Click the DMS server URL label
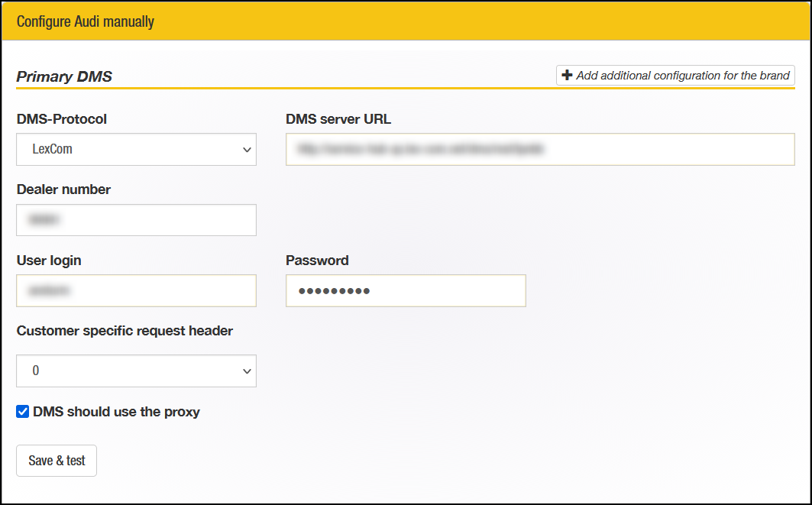Viewport: 812px width, 505px height. tap(338, 119)
